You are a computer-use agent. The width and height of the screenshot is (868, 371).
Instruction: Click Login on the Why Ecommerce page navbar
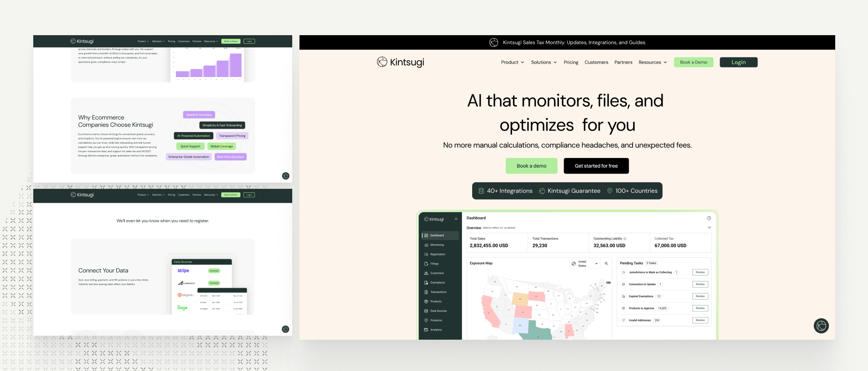[x=249, y=41]
